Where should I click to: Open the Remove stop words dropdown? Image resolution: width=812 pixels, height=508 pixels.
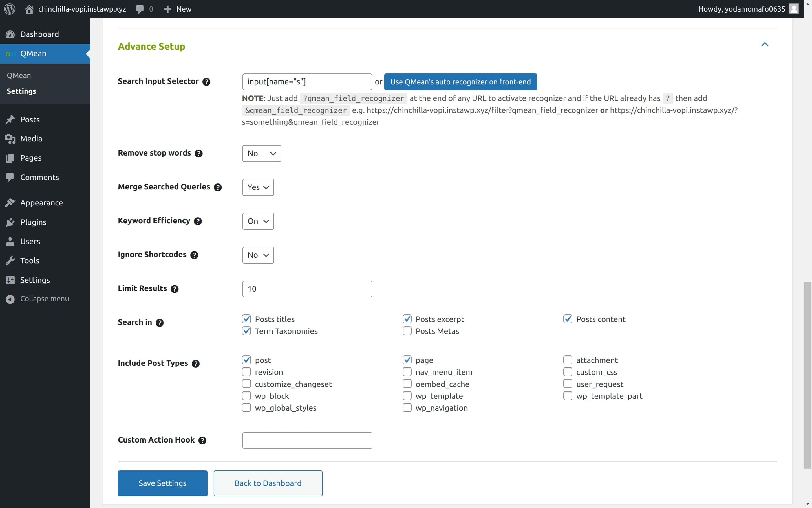pos(261,154)
